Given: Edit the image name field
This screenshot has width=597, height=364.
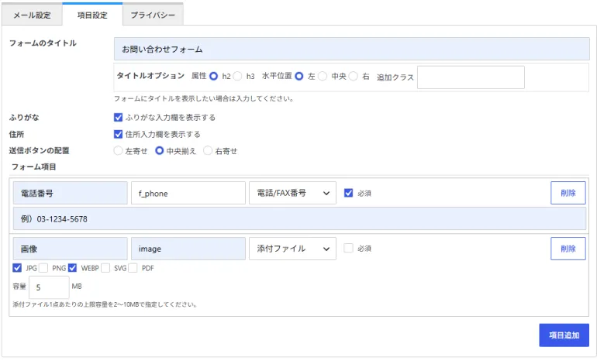Looking at the screenshot, I should (188, 249).
